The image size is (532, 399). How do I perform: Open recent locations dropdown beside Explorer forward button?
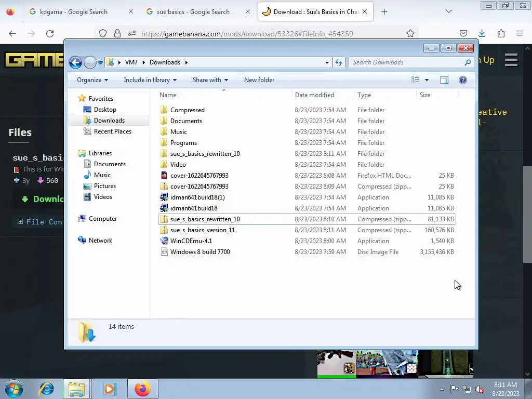(100, 62)
